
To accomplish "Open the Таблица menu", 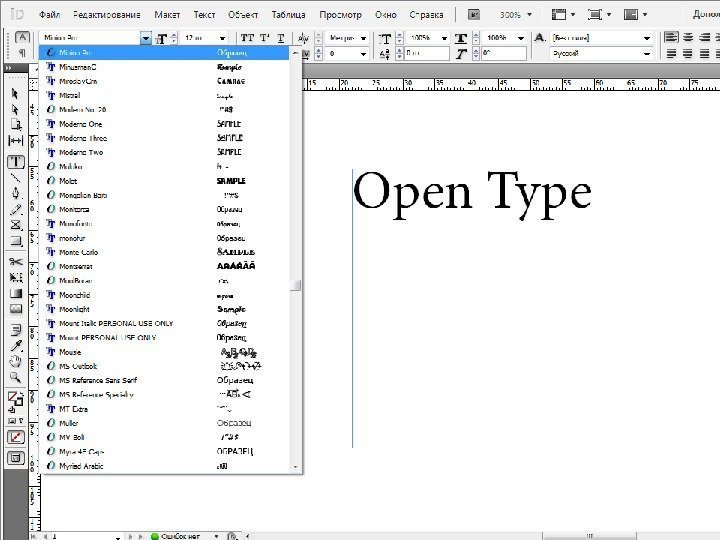I will point(289,16).
